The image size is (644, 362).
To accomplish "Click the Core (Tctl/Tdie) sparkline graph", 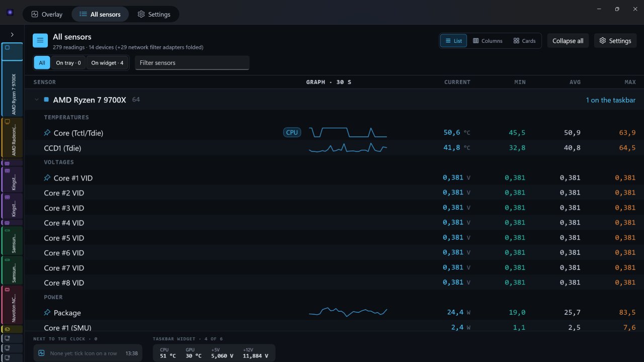I will click(348, 133).
